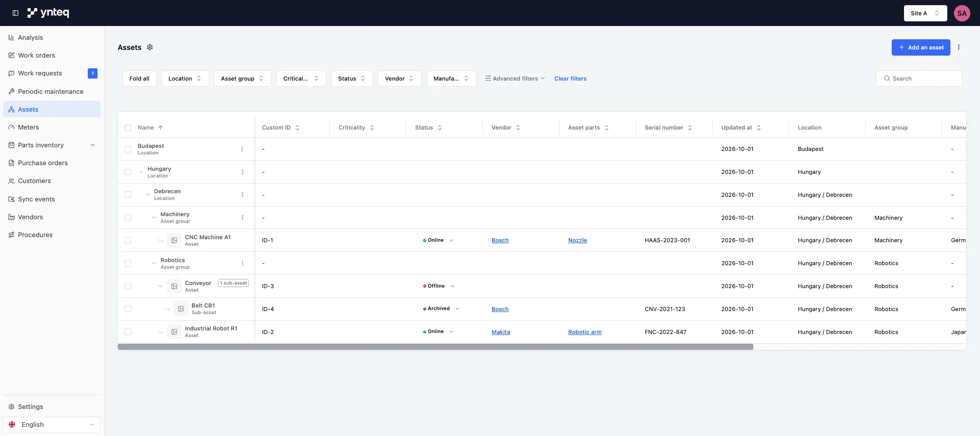The width and height of the screenshot is (980, 436).
Task: Click the ynteq logo
Action: [x=48, y=13]
